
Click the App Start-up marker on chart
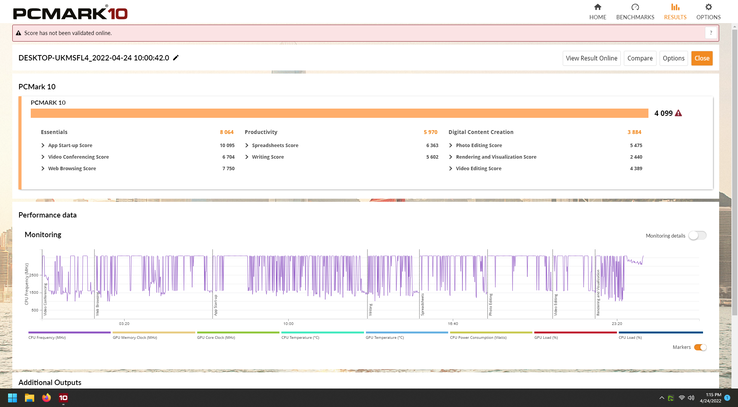point(216,305)
